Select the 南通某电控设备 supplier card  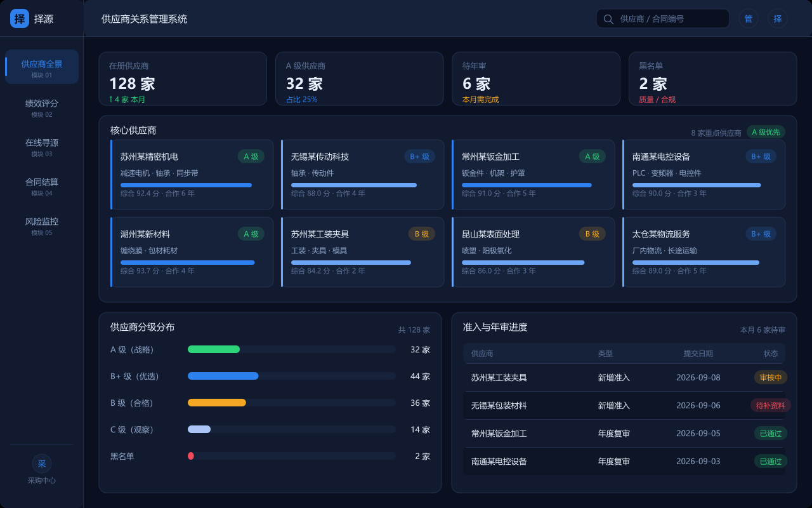704,175
